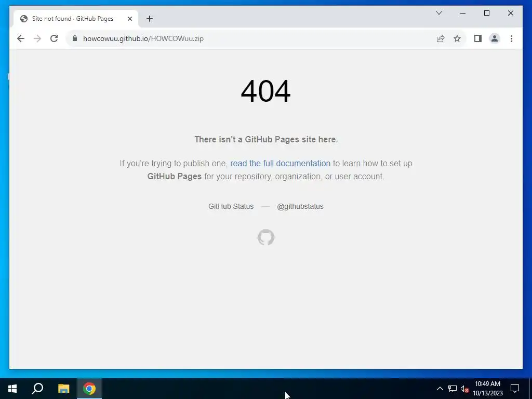The height and width of the screenshot is (399, 532).
Task: Share this page using the share icon
Action: point(441,38)
